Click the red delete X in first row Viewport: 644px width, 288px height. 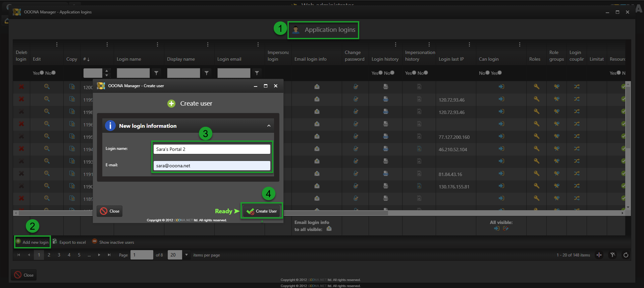point(21,87)
